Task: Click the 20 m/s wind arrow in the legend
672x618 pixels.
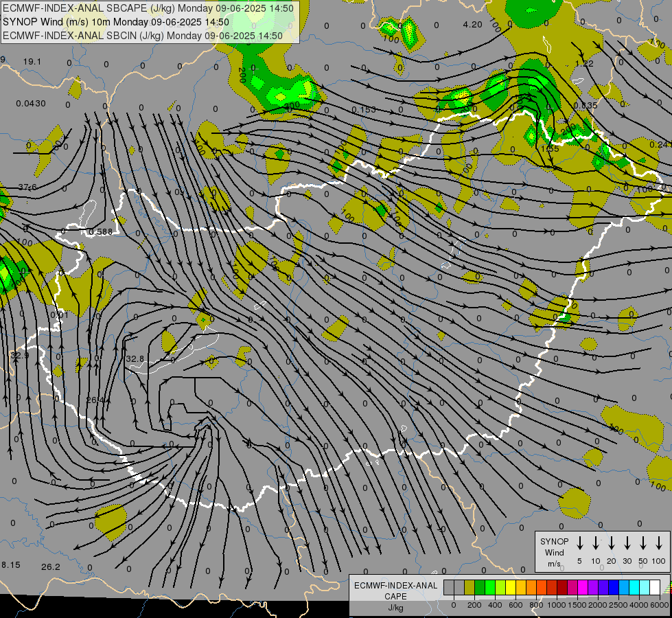Action: click(x=611, y=543)
